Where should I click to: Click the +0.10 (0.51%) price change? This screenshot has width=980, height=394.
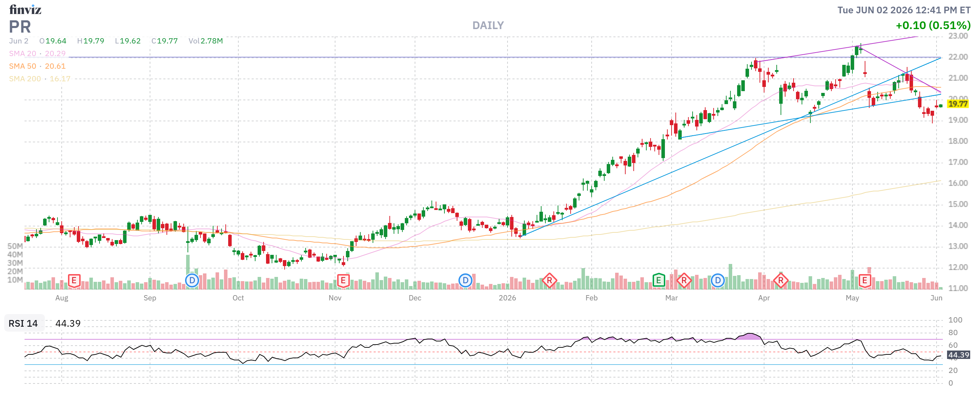tap(933, 26)
